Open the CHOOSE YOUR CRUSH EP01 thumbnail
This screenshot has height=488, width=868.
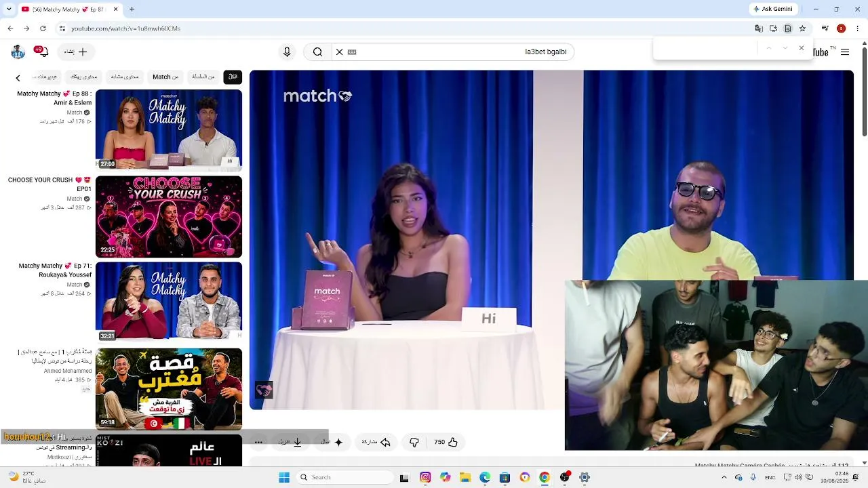pyautogui.click(x=169, y=217)
